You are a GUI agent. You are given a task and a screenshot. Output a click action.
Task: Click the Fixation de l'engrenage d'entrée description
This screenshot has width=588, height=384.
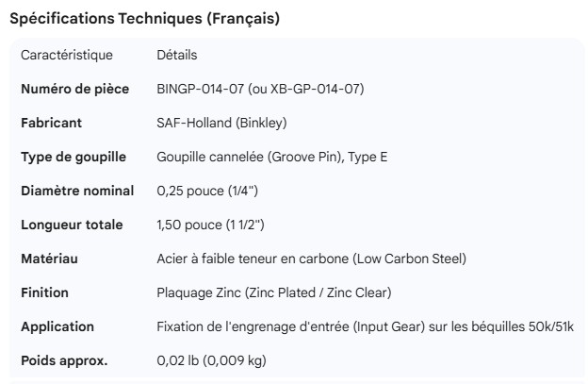366,326
